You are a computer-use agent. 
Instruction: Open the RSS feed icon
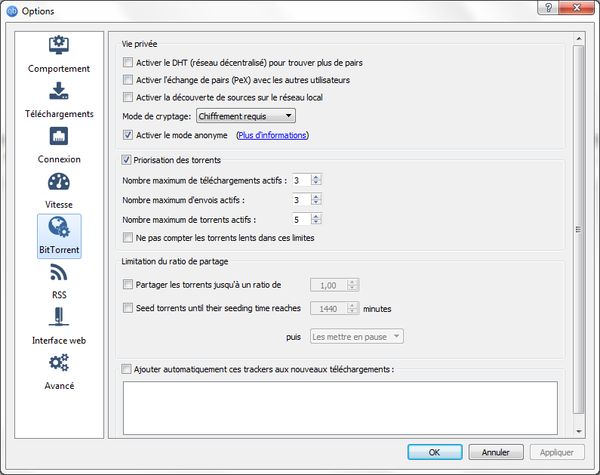click(59, 273)
